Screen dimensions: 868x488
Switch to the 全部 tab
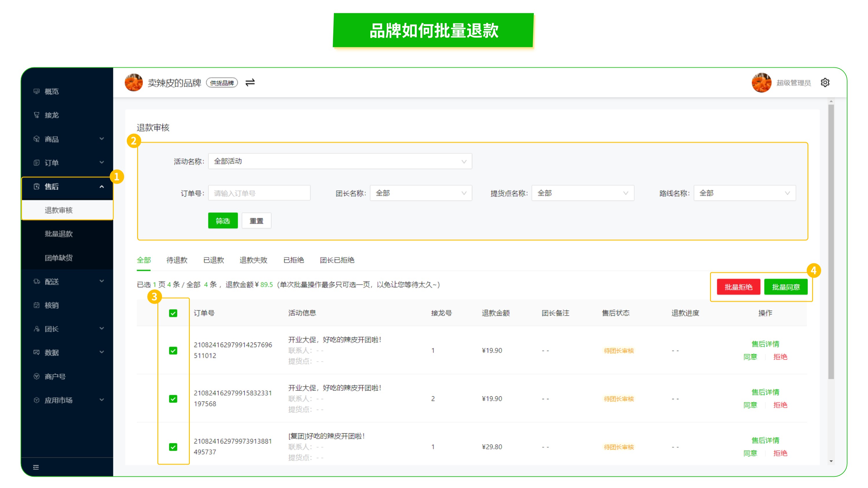[144, 260]
